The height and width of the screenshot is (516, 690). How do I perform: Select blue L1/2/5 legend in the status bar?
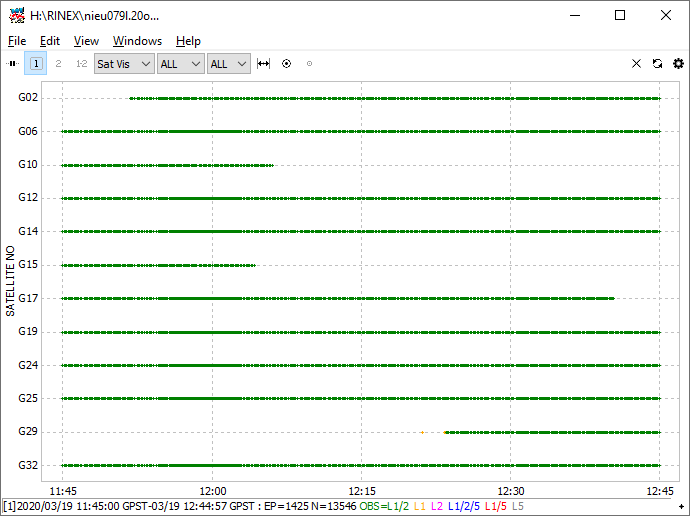coord(463,506)
